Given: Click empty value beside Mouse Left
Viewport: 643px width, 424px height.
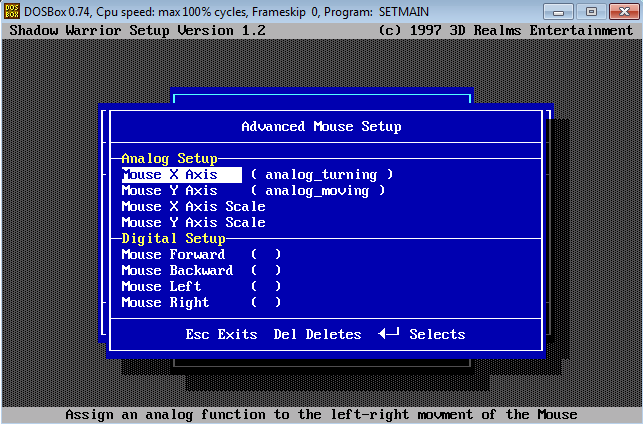Looking at the screenshot, I should pyautogui.click(x=266, y=287).
